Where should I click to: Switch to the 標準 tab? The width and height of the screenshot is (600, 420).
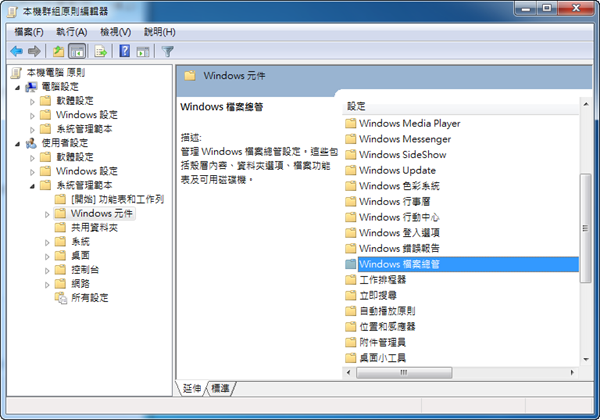tap(221, 388)
